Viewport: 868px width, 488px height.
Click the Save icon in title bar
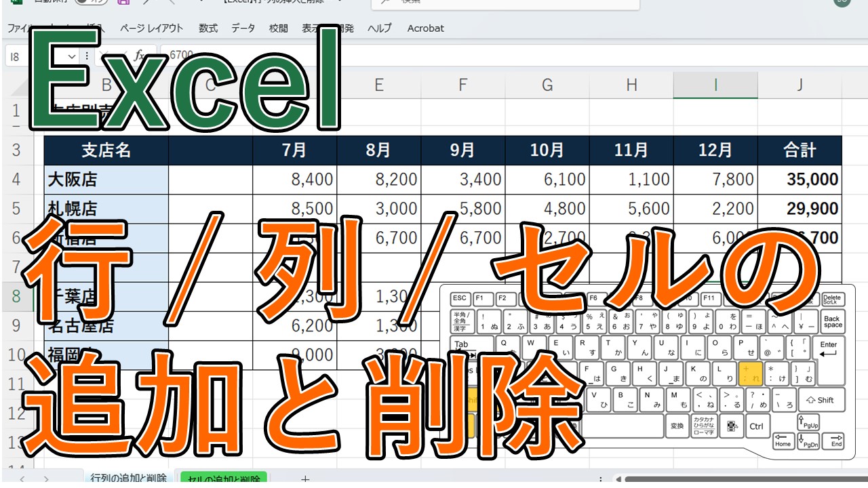click(123, 2)
